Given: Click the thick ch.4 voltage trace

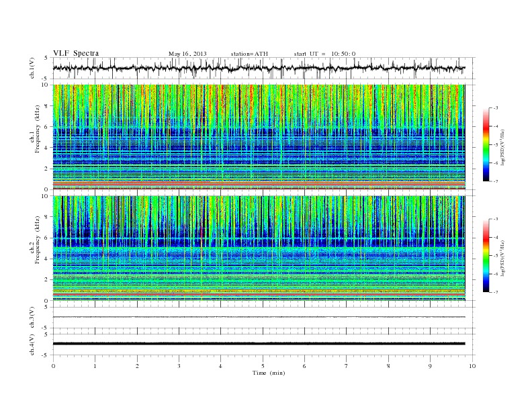Looking at the screenshot, I should [x=259, y=344].
